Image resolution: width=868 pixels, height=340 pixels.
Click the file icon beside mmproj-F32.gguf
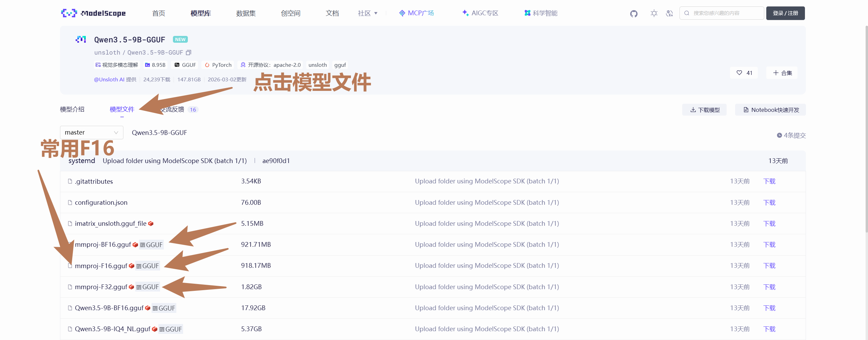pyautogui.click(x=70, y=287)
